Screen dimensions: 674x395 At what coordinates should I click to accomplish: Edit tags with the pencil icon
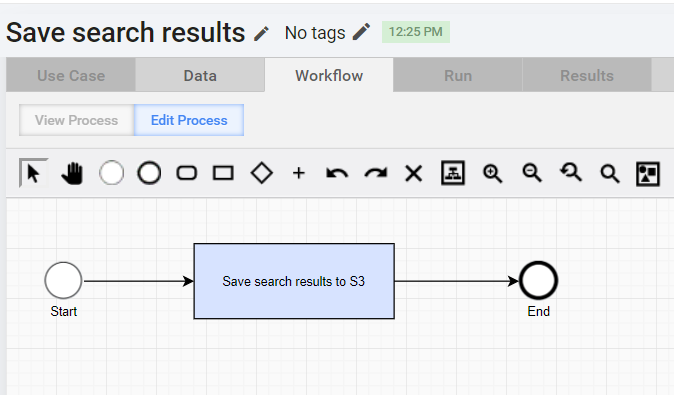(361, 32)
